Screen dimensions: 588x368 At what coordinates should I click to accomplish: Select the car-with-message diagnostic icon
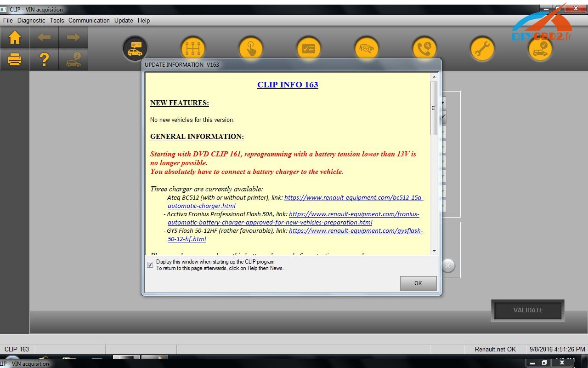[135, 48]
